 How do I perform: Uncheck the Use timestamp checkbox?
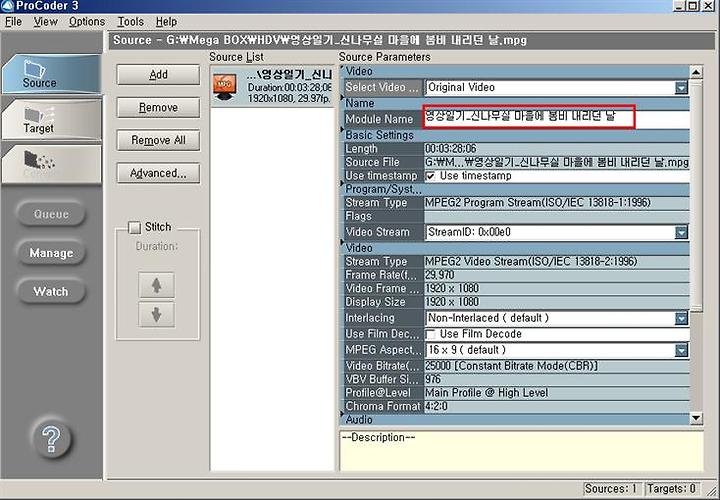[x=431, y=176]
